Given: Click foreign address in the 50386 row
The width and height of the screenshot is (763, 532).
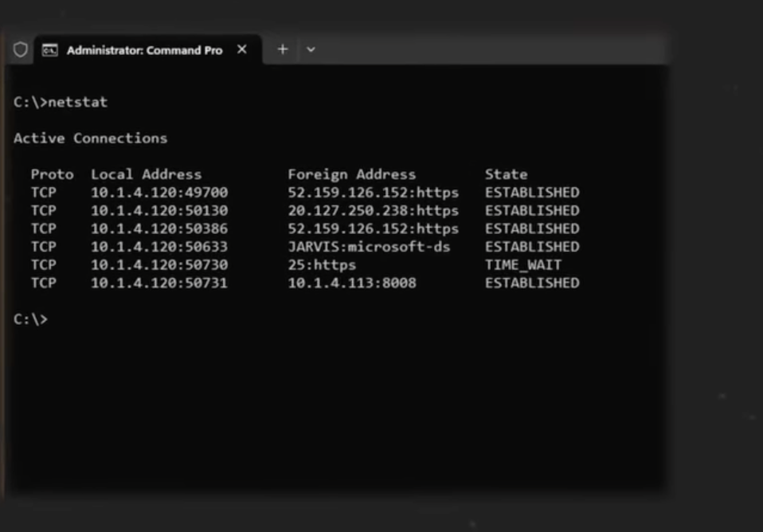Looking at the screenshot, I should point(374,229).
